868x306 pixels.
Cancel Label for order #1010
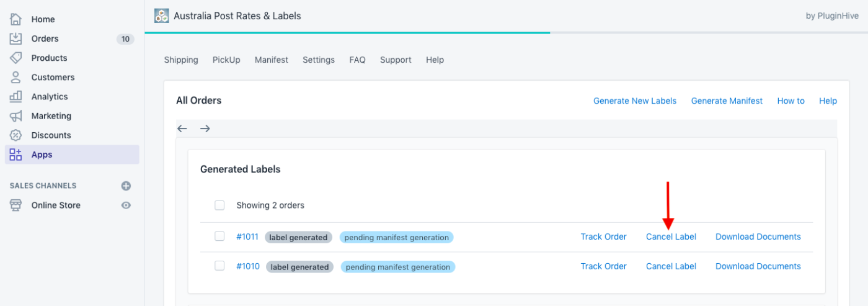coord(671,266)
